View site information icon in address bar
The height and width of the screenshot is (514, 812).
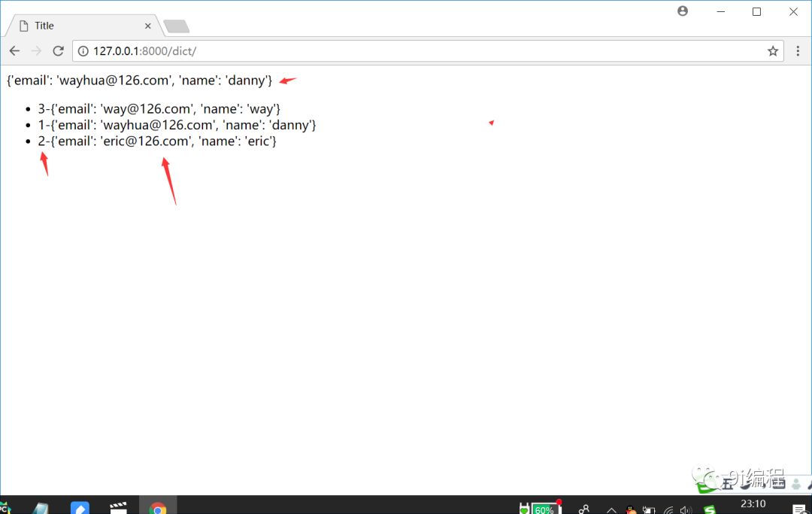click(83, 50)
